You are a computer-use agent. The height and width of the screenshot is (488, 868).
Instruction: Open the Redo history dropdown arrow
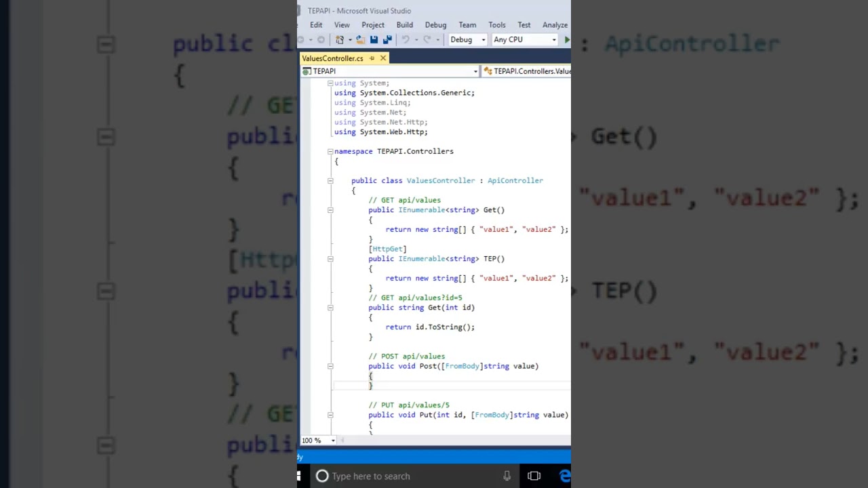click(x=437, y=40)
